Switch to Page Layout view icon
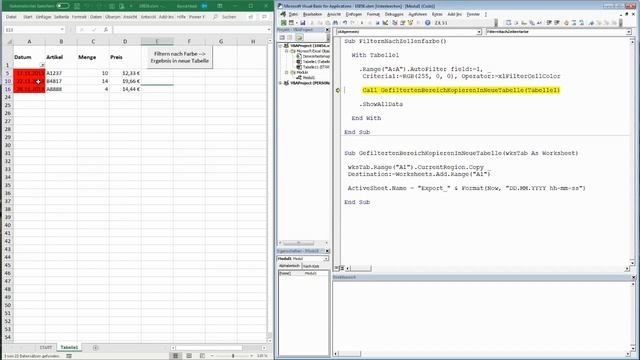 [189, 356]
